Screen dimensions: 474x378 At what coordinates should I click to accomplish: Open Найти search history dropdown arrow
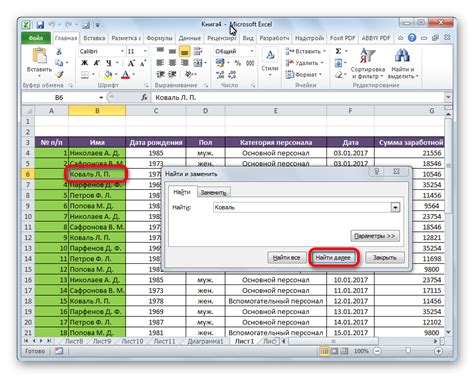pyautogui.click(x=395, y=207)
